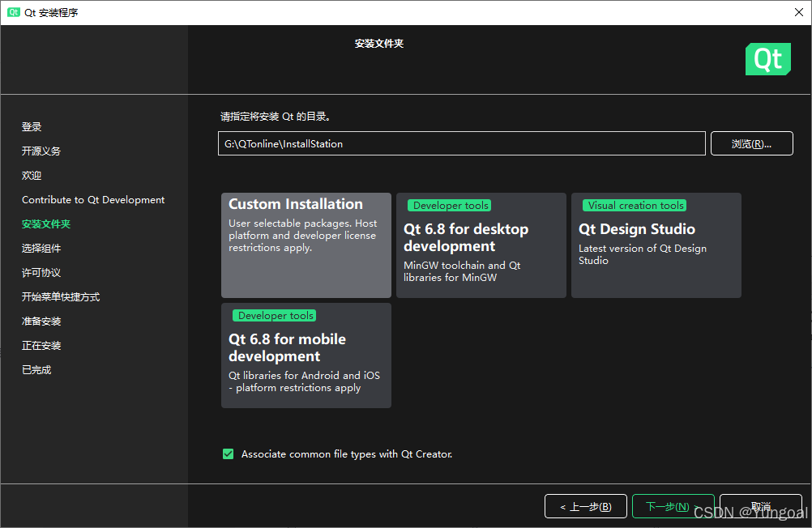This screenshot has height=528, width=812.
Task: Click 准备安装 step in sidebar
Action: point(41,321)
